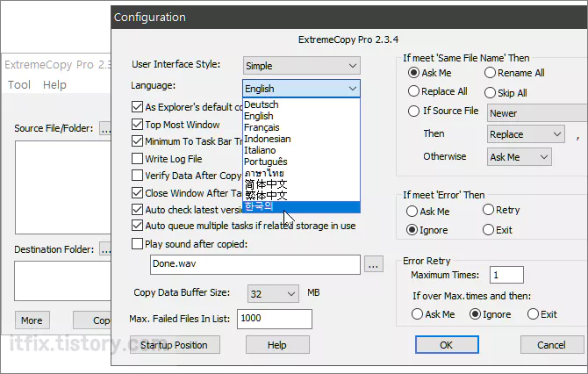Confirm settings with OK button
This screenshot has height=374, width=588.
[447, 345]
